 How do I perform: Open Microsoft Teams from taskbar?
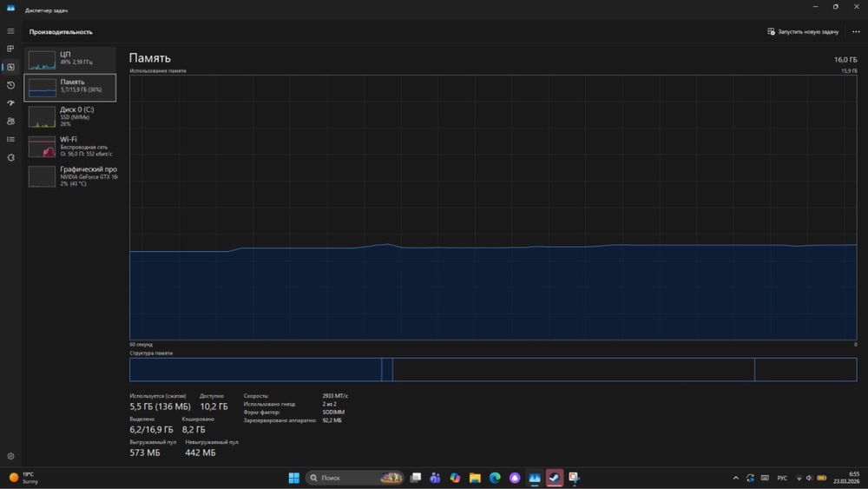pos(435,478)
